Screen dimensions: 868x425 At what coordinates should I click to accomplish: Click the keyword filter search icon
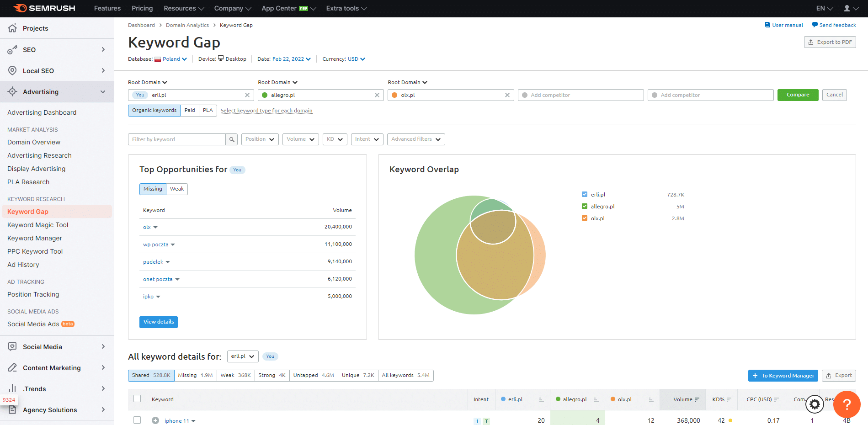(232, 139)
